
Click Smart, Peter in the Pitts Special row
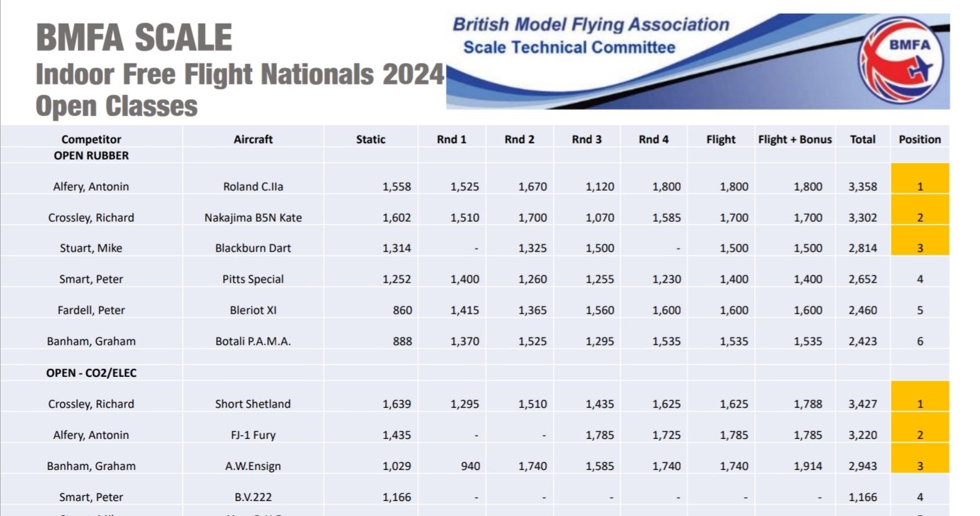91,279
